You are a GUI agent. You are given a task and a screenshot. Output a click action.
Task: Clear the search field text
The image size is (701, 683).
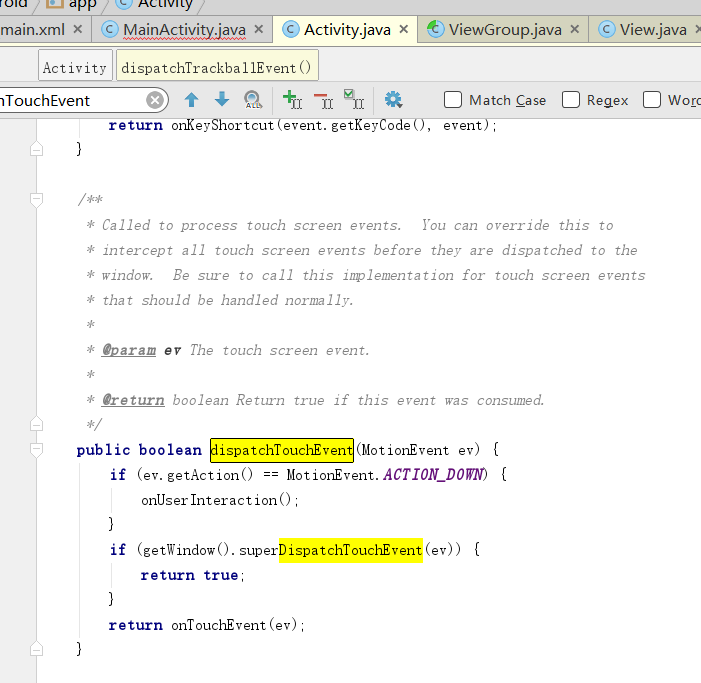155,100
